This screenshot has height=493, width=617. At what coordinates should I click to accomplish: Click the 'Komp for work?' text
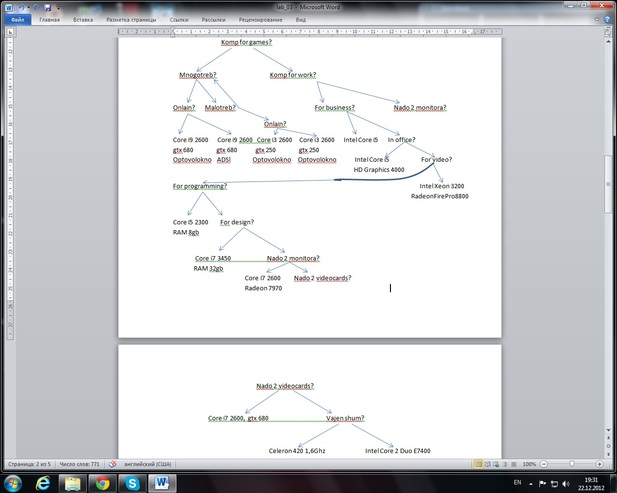coord(293,75)
